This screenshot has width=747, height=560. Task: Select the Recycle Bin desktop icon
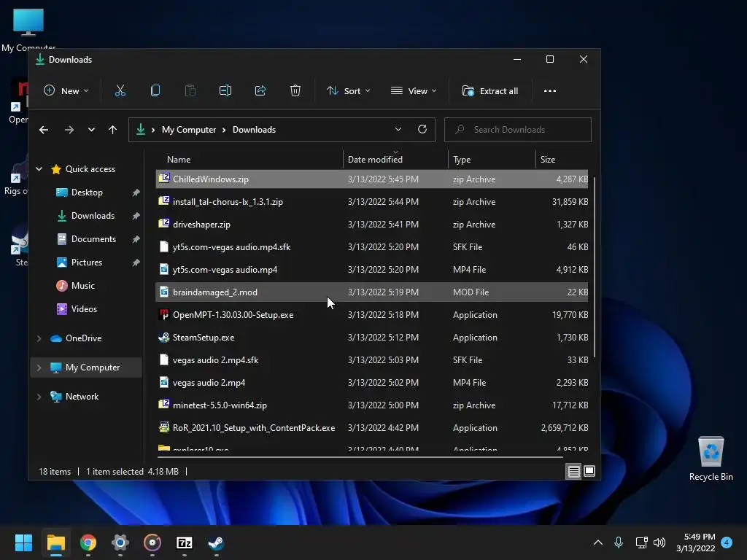(x=711, y=458)
